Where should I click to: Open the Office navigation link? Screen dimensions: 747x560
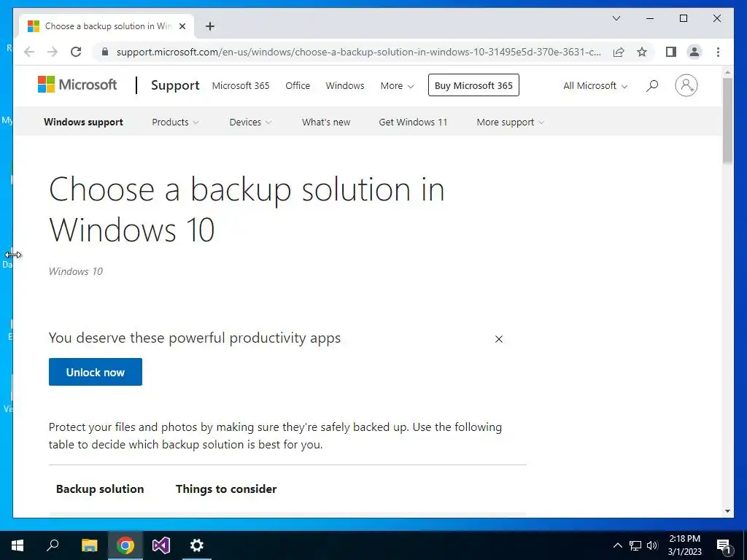pyautogui.click(x=298, y=86)
